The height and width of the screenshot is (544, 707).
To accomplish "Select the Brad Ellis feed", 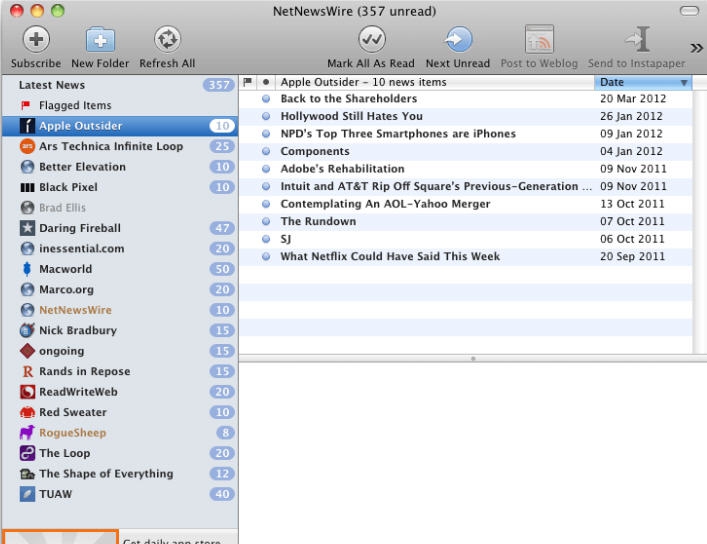I will [120, 207].
